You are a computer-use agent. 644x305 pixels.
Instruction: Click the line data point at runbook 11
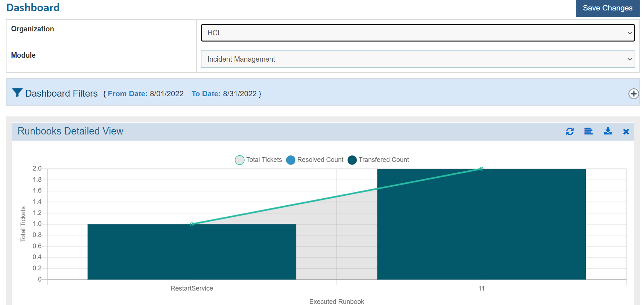481,169
